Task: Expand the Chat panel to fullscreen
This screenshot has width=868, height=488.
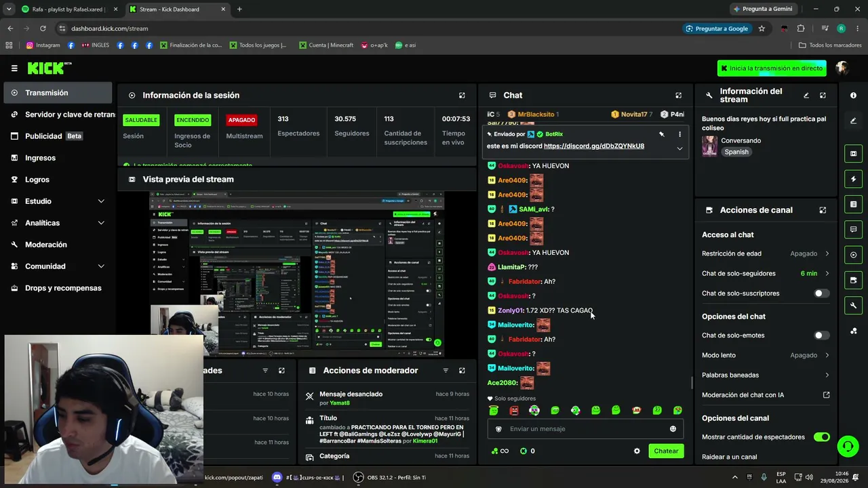Action: [x=678, y=96]
